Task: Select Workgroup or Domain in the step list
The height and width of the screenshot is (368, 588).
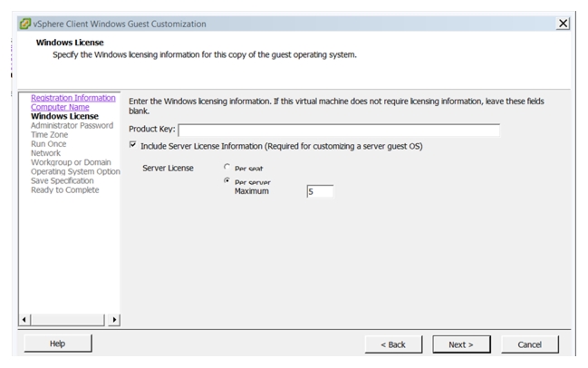Action: click(71, 162)
